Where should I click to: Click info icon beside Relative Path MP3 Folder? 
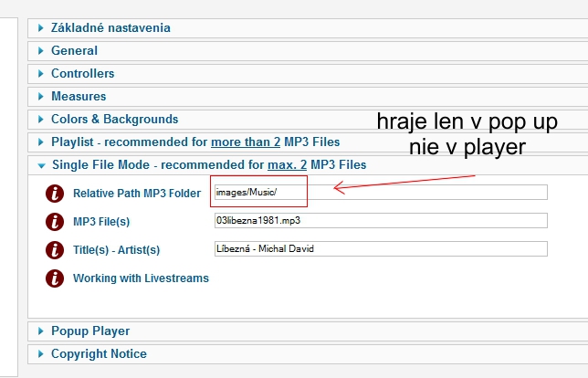click(56, 193)
